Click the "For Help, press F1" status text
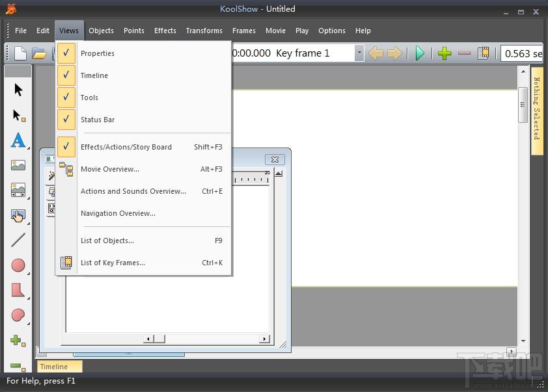This screenshot has height=392, width=548. (x=41, y=381)
